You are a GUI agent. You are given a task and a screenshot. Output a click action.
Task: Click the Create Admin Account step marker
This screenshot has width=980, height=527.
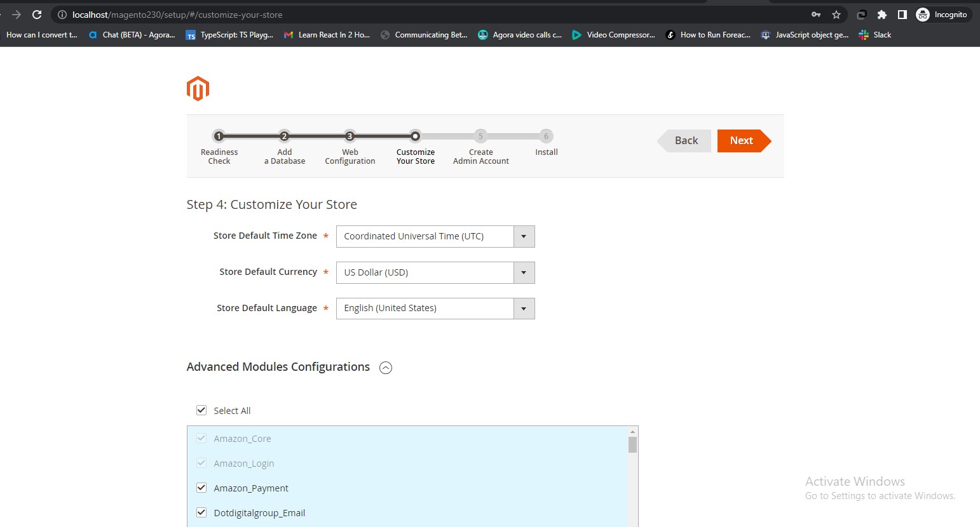[x=480, y=135]
